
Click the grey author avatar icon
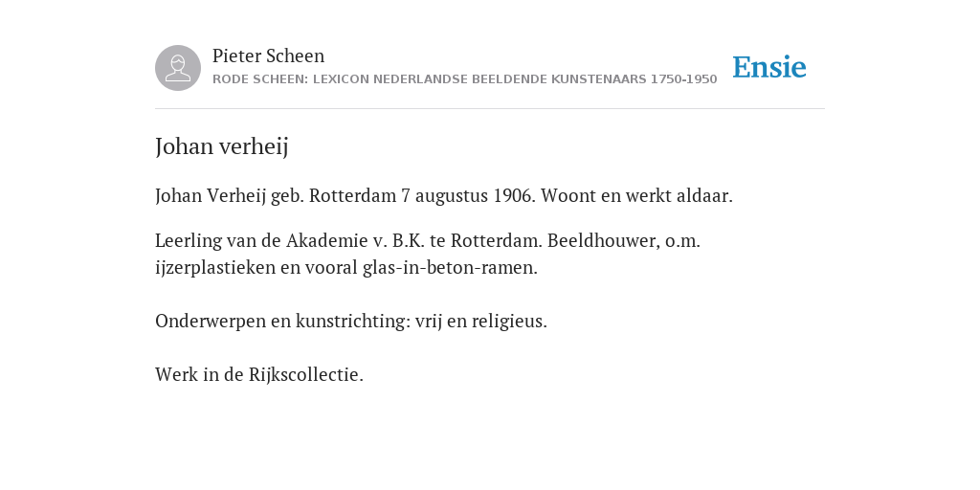click(x=178, y=68)
